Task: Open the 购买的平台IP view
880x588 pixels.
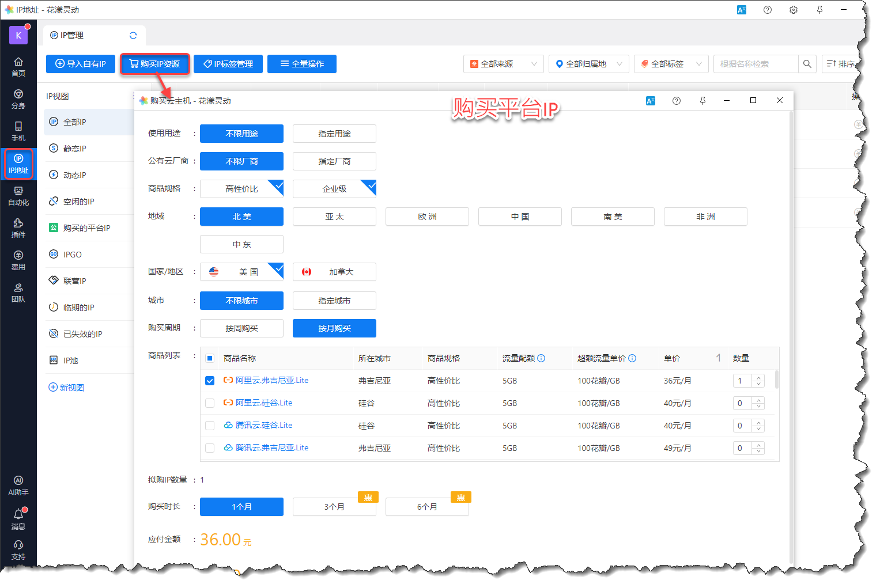Action: [89, 228]
